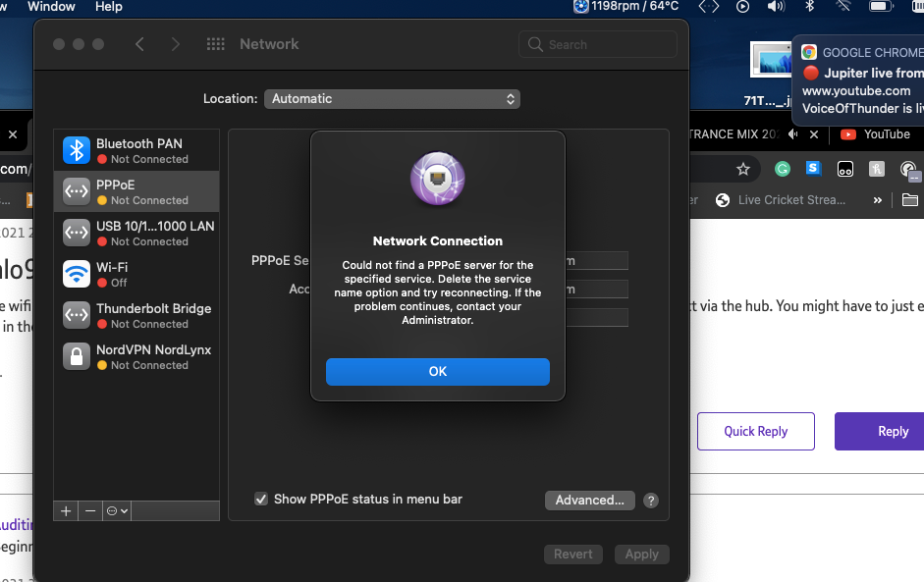Select the NordVPN NordLynx lock icon

[x=77, y=356]
